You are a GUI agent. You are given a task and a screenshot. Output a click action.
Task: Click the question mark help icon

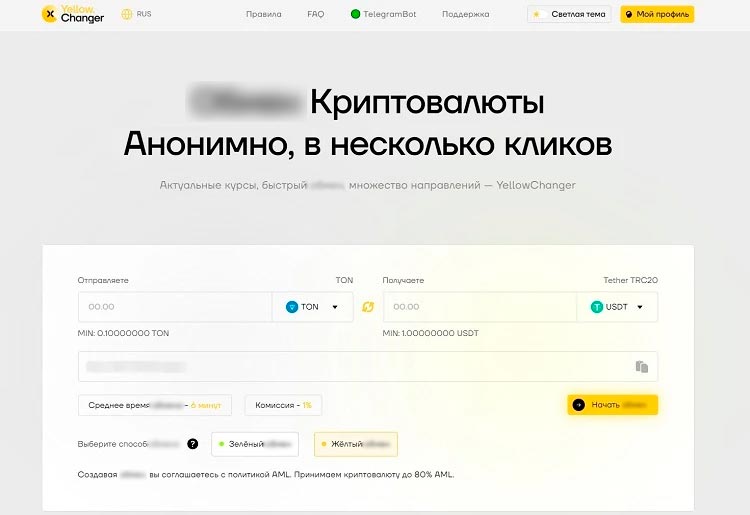point(192,443)
